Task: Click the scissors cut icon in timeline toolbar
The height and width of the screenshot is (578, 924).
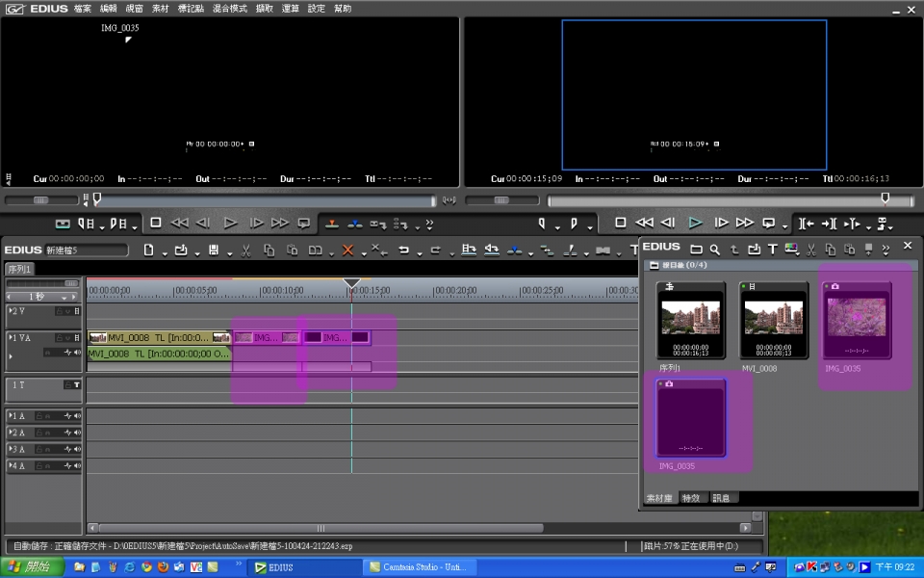Action: point(245,250)
